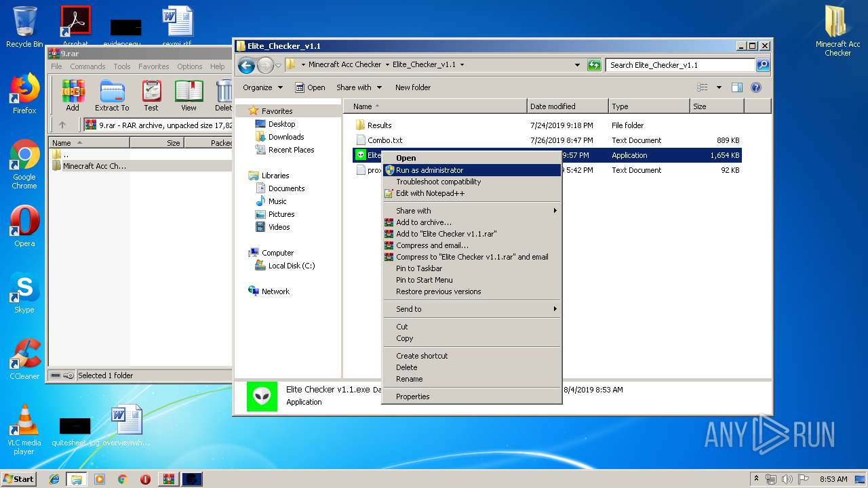Open address bar history dropdown

tap(577, 65)
